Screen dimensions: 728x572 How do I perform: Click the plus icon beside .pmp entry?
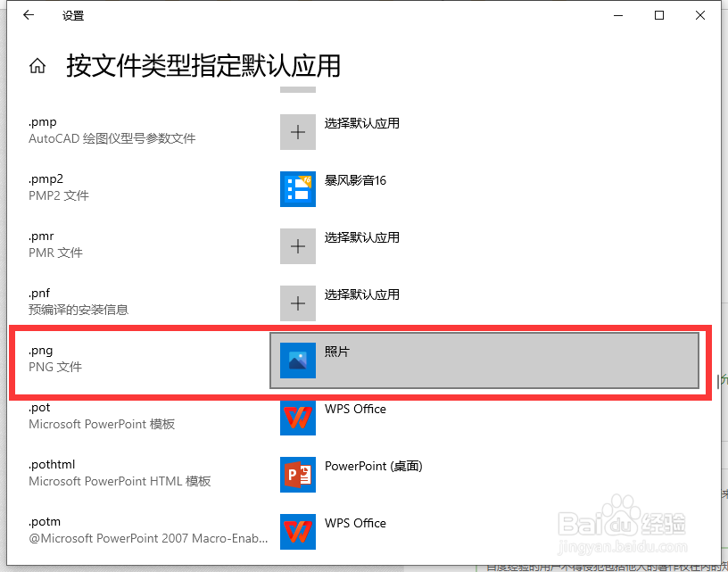point(297,131)
